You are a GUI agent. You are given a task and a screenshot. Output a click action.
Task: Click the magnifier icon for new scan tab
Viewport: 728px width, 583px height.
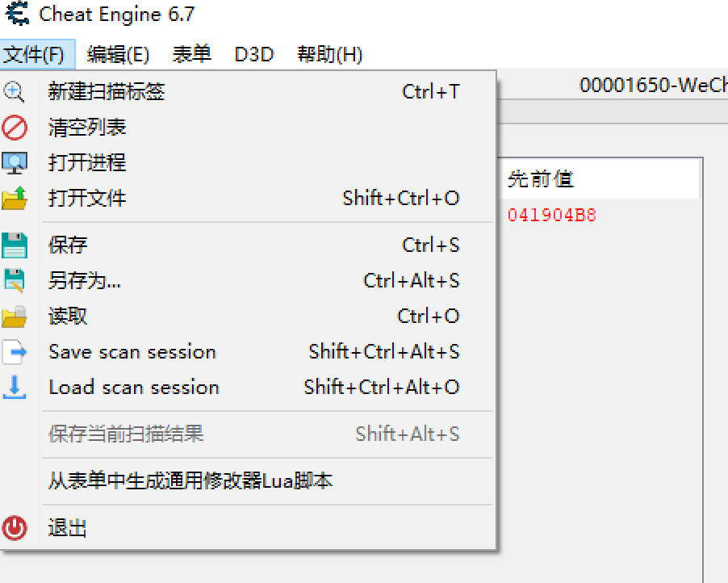click(x=14, y=92)
